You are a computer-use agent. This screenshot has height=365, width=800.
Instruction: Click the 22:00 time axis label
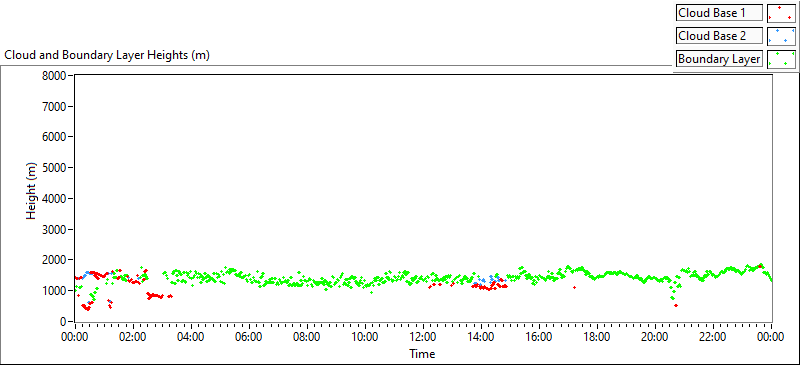click(x=713, y=337)
